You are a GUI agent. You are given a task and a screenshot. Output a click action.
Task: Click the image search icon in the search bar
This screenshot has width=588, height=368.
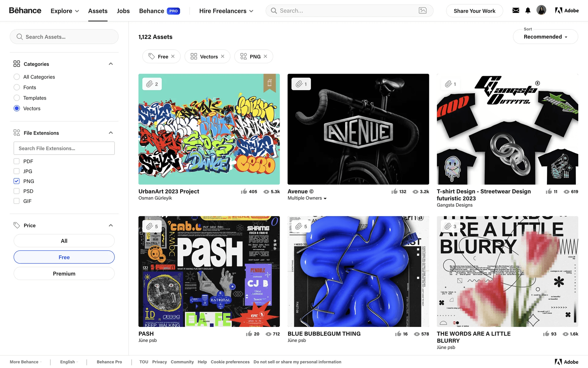point(423,11)
